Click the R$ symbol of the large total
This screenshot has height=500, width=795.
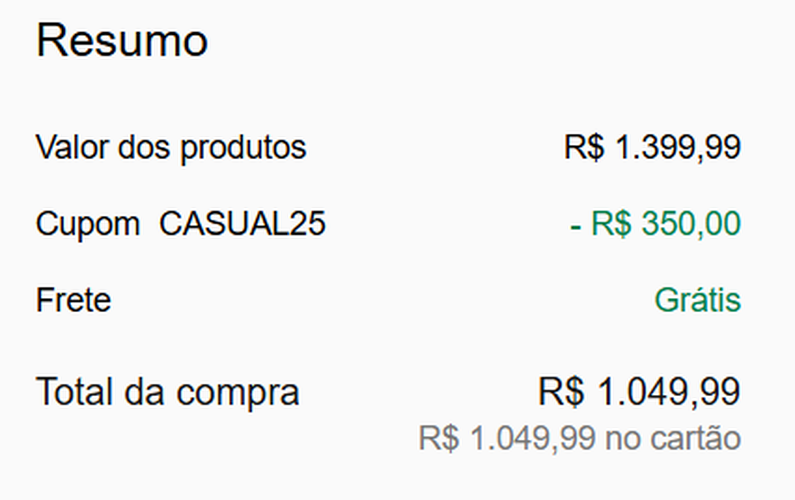click(560, 391)
